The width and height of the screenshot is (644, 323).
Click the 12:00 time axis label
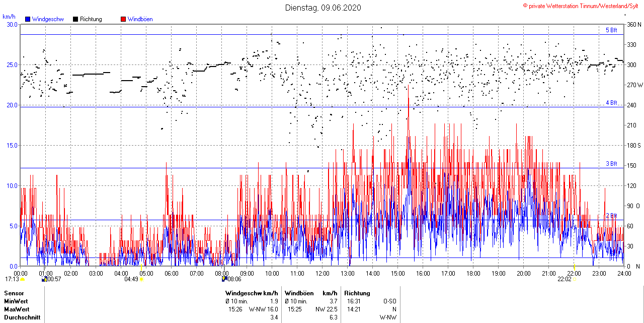[323, 273]
